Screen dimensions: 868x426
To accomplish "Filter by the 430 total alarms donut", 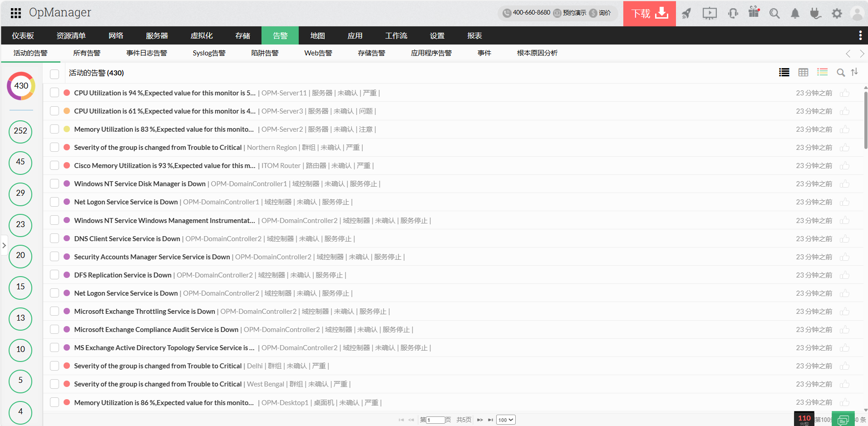I will (21, 86).
